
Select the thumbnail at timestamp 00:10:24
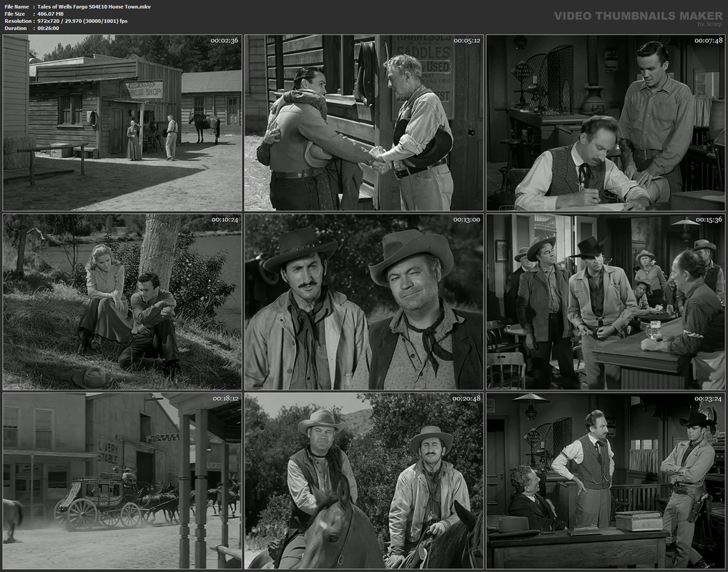pos(122,302)
